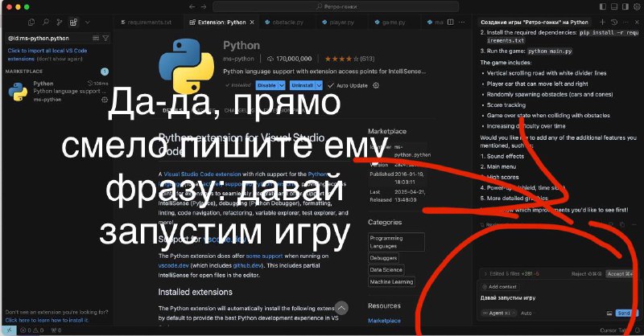644x336 pixels.
Task: Select the Programming Languages category
Action: [396, 242]
